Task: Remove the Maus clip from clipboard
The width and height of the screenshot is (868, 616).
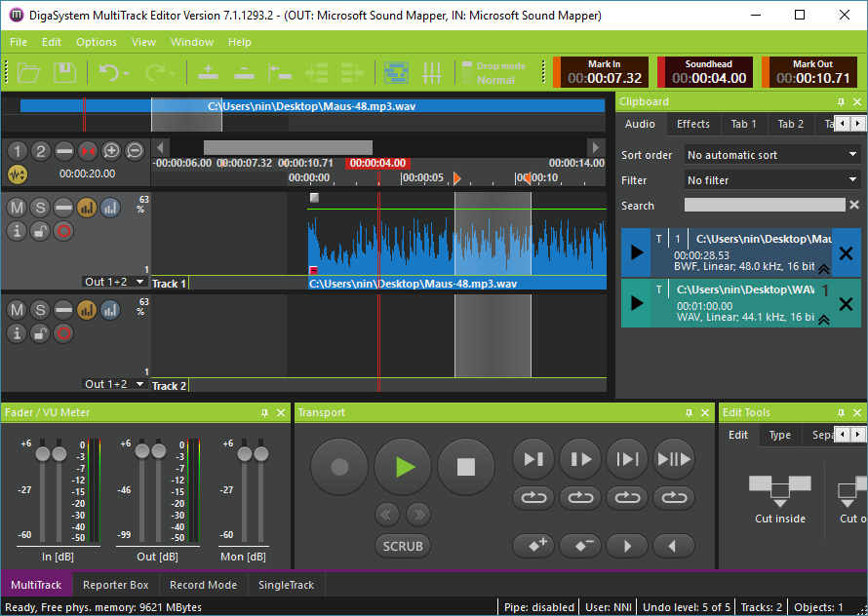Action: pos(846,252)
